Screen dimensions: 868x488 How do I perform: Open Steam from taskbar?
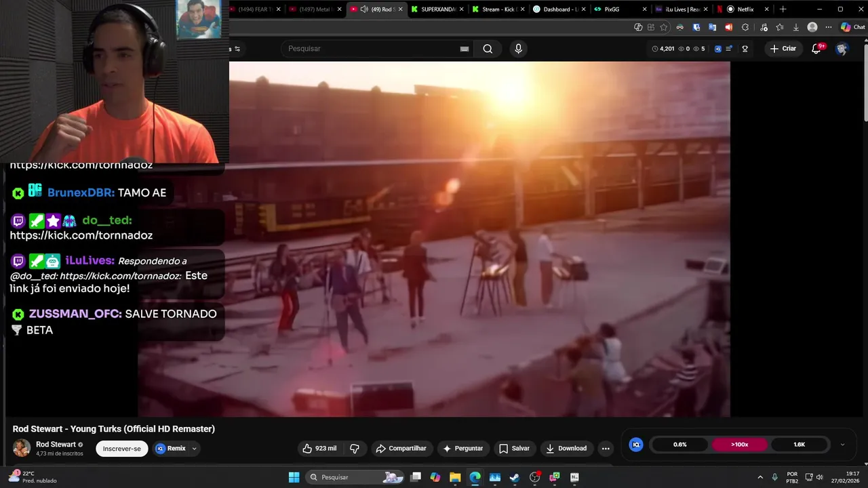515,477
